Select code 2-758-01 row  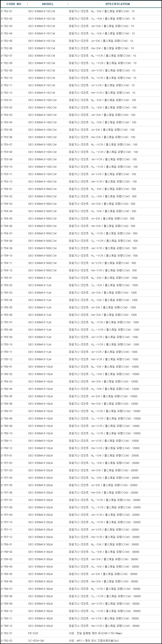tap(81, 544)
